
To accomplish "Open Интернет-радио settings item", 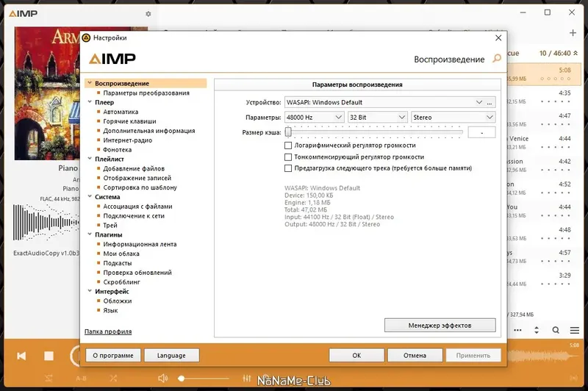I will click(x=128, y=140).
